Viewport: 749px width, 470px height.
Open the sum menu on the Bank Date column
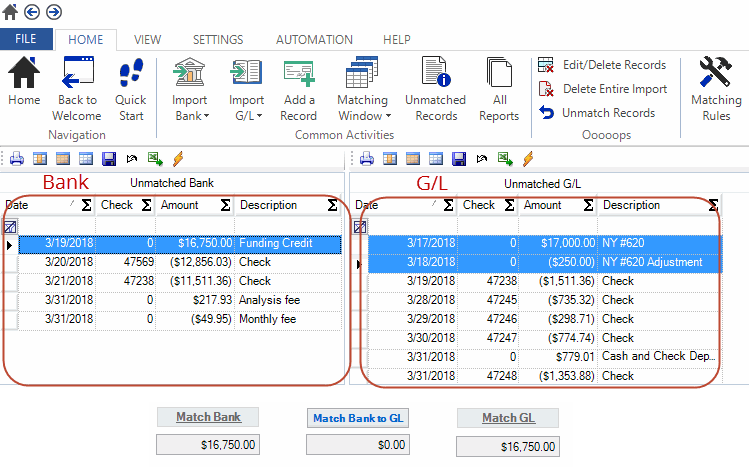pos(86,205)
